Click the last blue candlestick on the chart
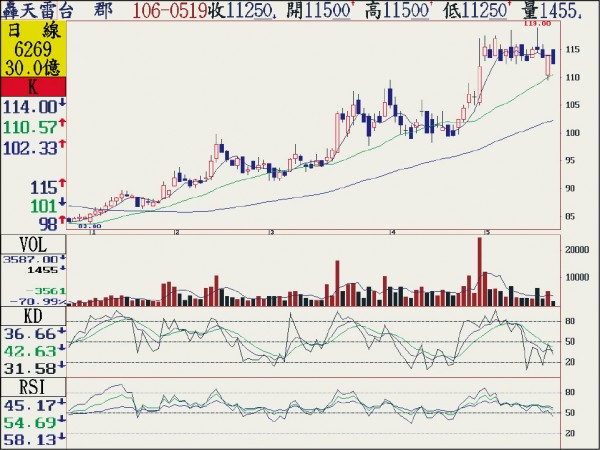Viewport: 600px width, 450px height. (x=553, y=57)
